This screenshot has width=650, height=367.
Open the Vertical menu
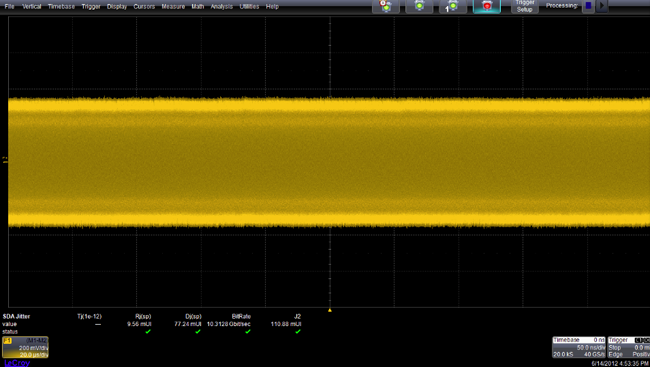pos(32,7)
